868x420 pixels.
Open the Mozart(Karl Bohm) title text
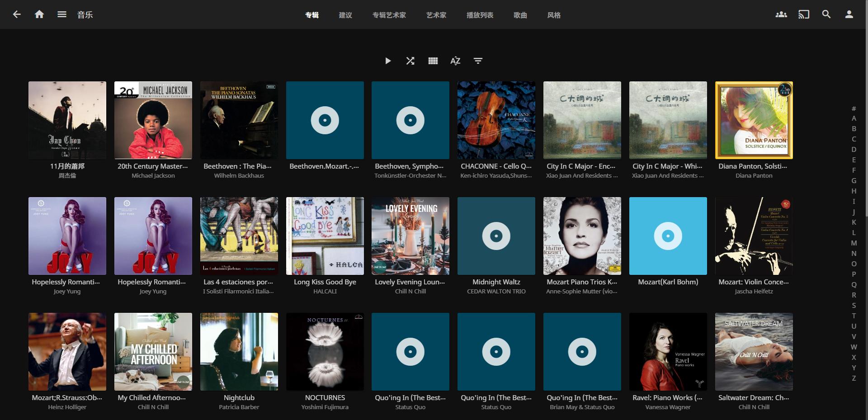pos(668,282)
